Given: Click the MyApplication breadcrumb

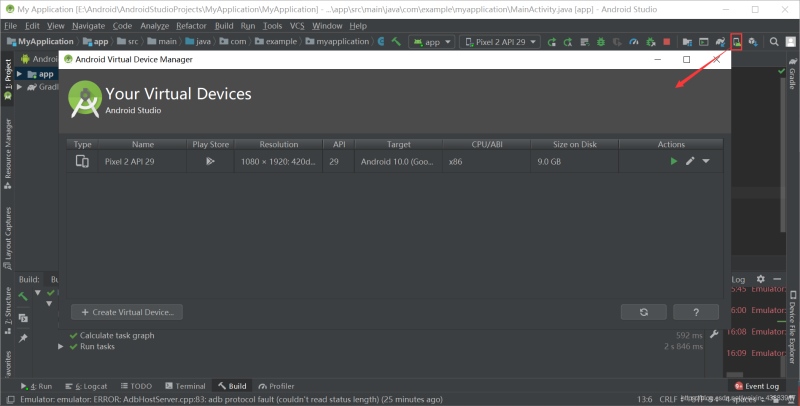Looking at the screenshot, I should click(x=40, y=42).
